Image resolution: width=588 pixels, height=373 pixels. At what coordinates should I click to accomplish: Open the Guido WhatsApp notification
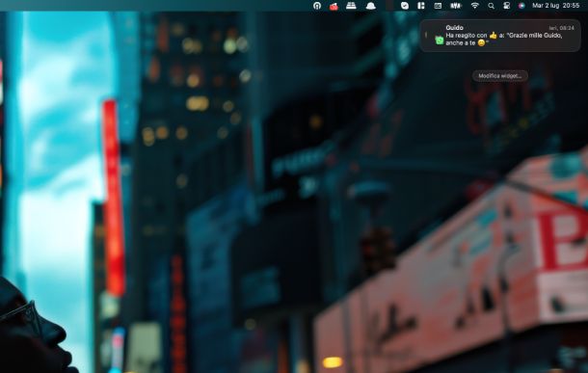(500, 36)
